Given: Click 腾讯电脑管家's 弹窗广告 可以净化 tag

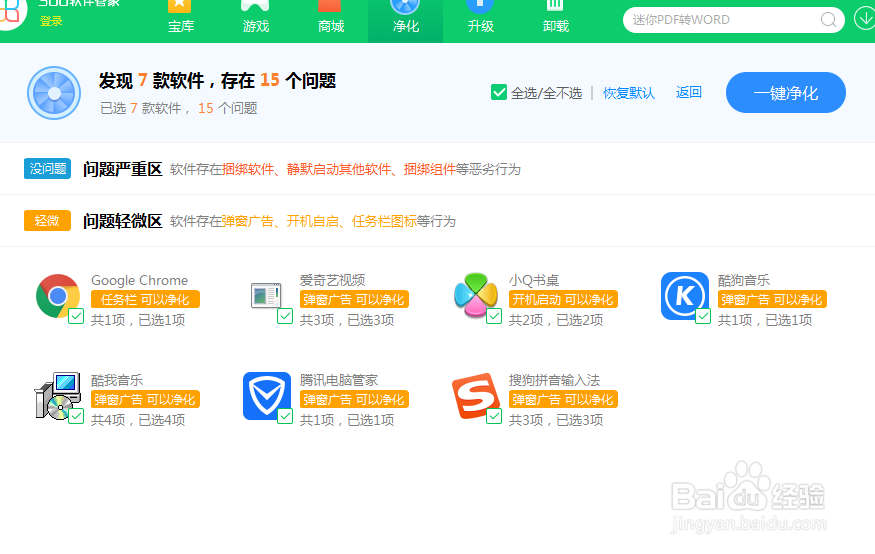Looking at the screenshot, I should point(354,399).
